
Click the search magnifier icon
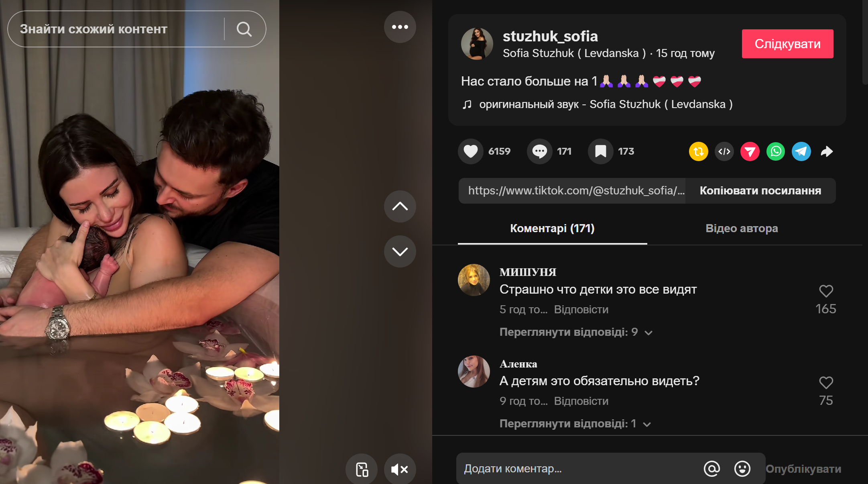(244, 29)
